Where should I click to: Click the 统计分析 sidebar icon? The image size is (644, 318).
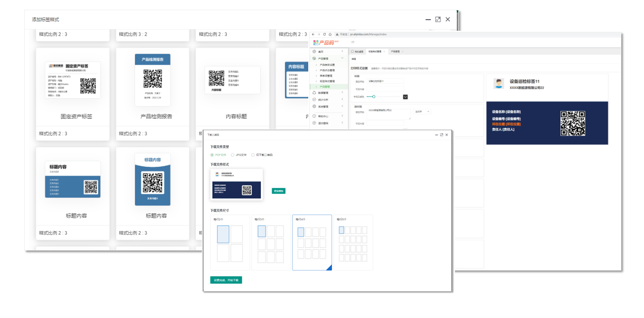(315, 100)
